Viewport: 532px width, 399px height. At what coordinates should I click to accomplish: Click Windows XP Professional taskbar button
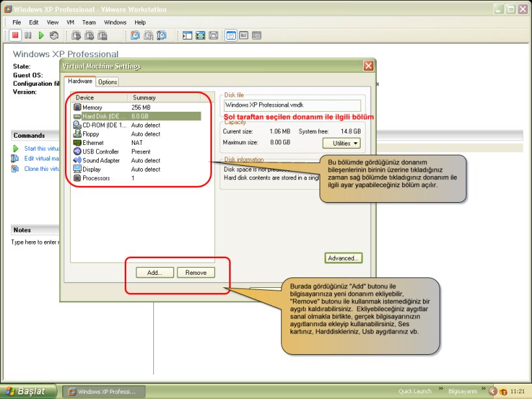(105, 392)
